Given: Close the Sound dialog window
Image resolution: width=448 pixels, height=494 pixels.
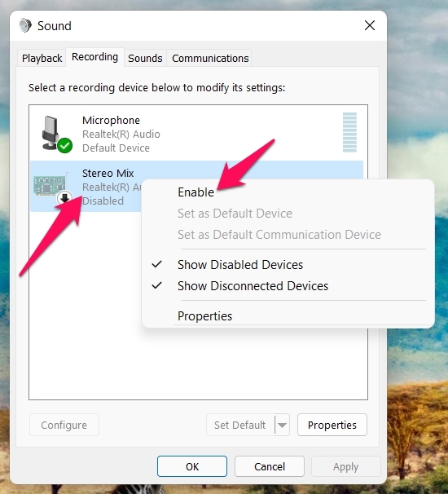Looking at the screenshot, I should (x=370, y=25).
